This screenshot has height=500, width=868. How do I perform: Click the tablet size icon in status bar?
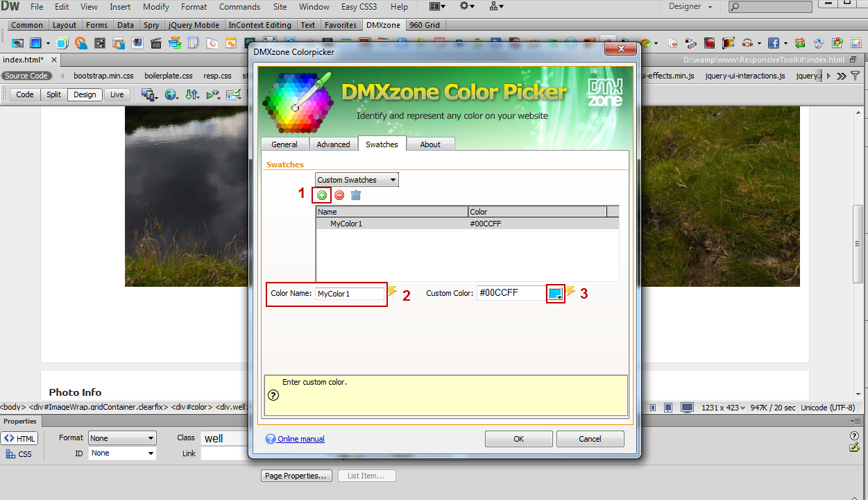click(x=667, y=408)
